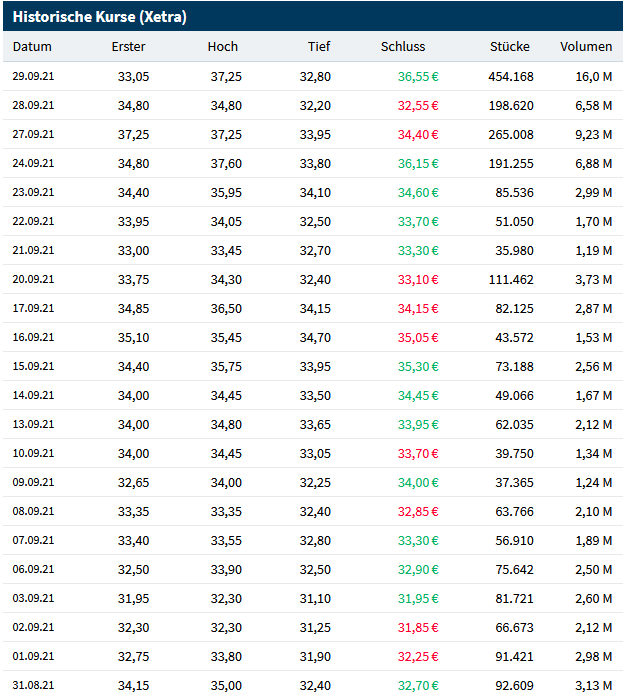Click the 37,60 high price cell
Screen dimensions: 627x699
226,163
